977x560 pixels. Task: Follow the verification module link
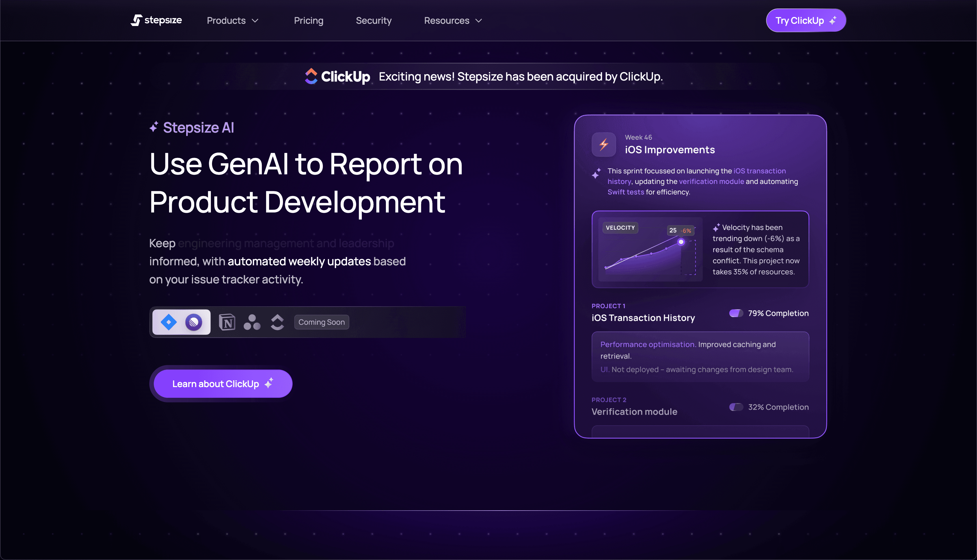pyautogui.click(x=711, y=181)
